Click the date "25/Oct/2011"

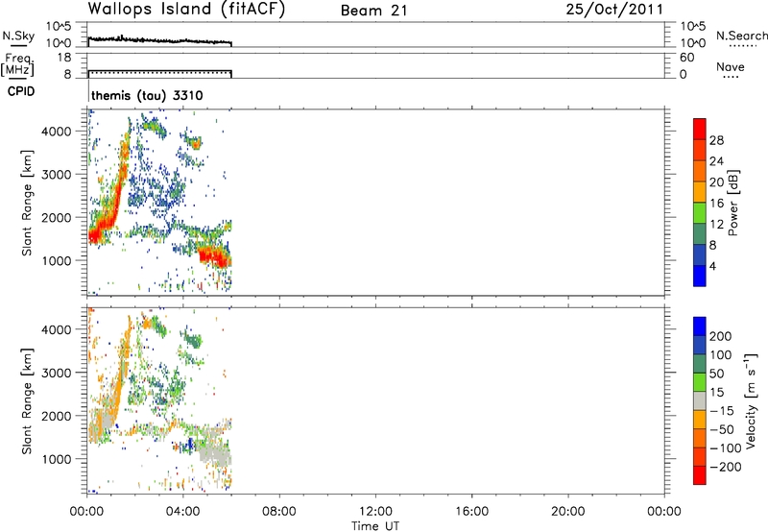click(x=614, y=10)
